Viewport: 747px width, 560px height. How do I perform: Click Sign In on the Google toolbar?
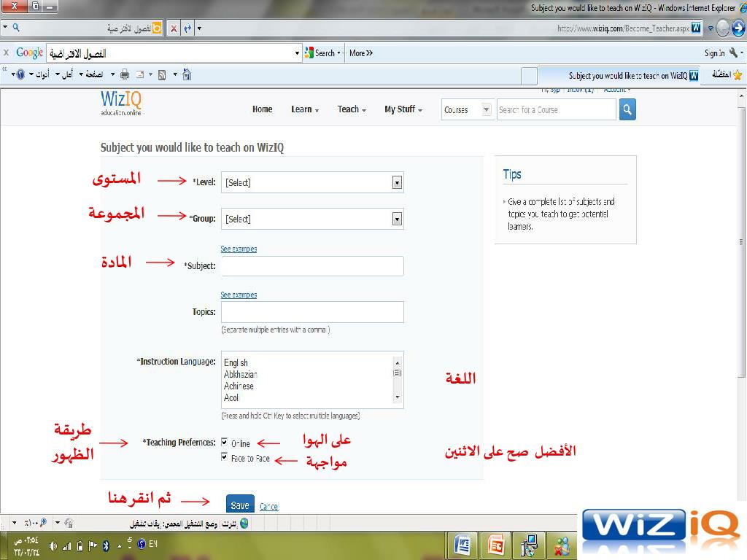pyautogui.click(x=715, y=53)
